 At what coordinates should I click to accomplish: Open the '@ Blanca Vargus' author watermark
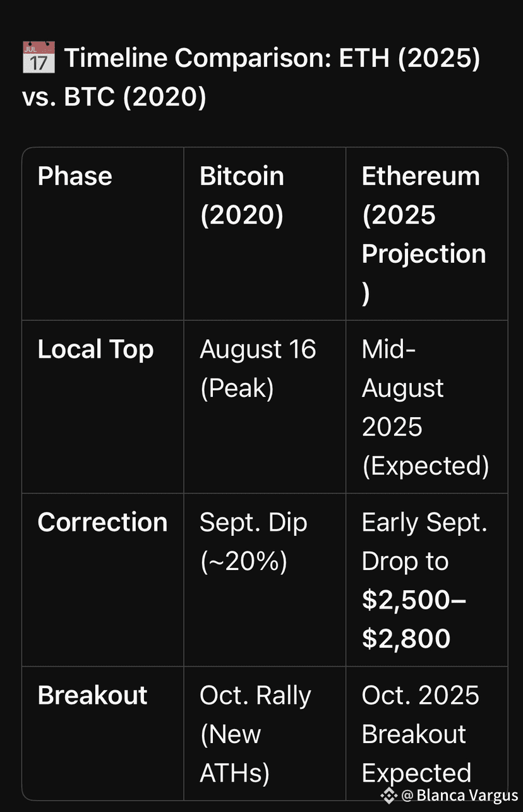pyautogui.click(x=460, y=795)
